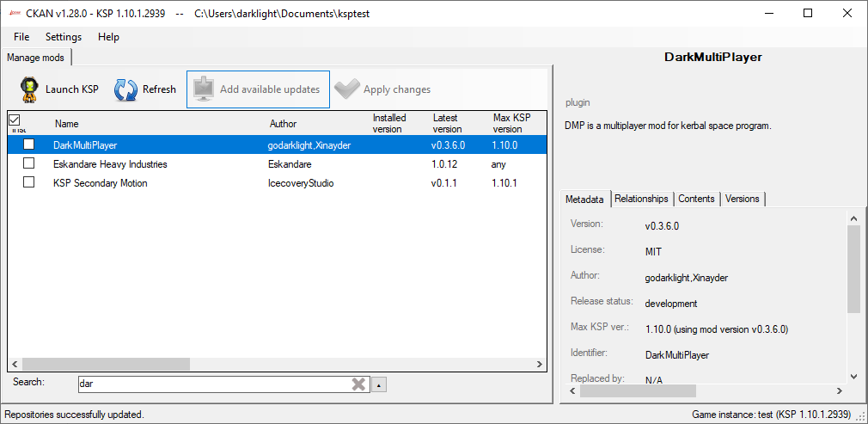Minimize the CKAN window
This screenshot has height=424, width=868.
coord(769,13)
